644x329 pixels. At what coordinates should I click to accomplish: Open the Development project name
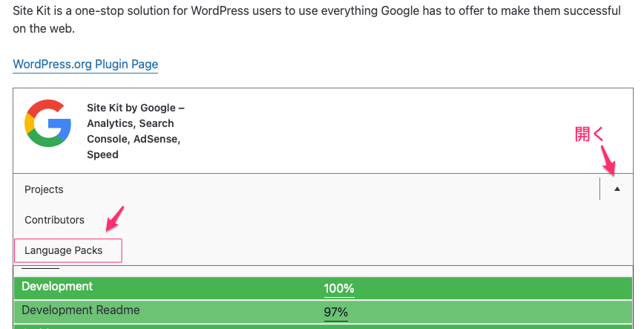57,286
